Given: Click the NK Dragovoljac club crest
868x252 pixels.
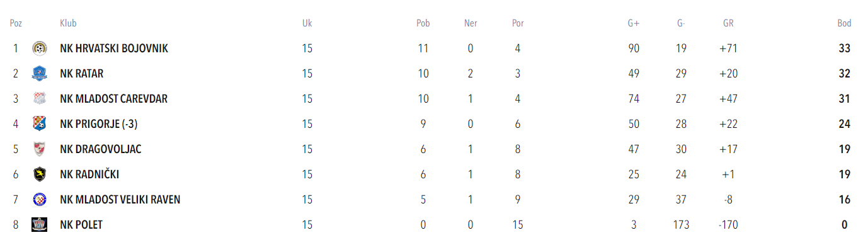Looking at the screenshot, I should pyautogui.click(x=39, y=149).
